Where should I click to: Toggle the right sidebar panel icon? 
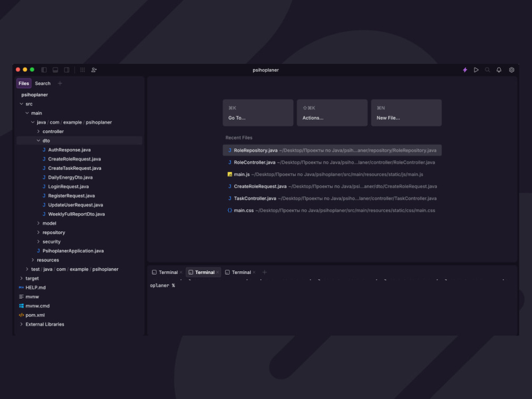point(66,70)
